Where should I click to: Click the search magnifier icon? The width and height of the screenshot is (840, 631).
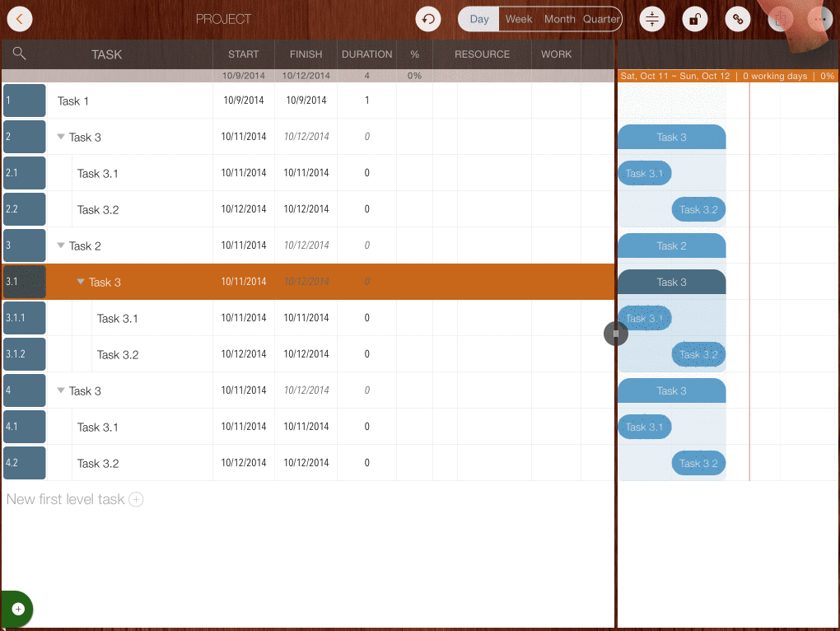point(20,54)
